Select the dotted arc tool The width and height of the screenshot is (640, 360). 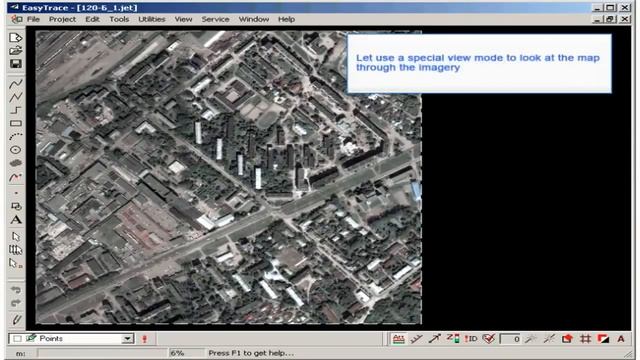click(16, 136)
